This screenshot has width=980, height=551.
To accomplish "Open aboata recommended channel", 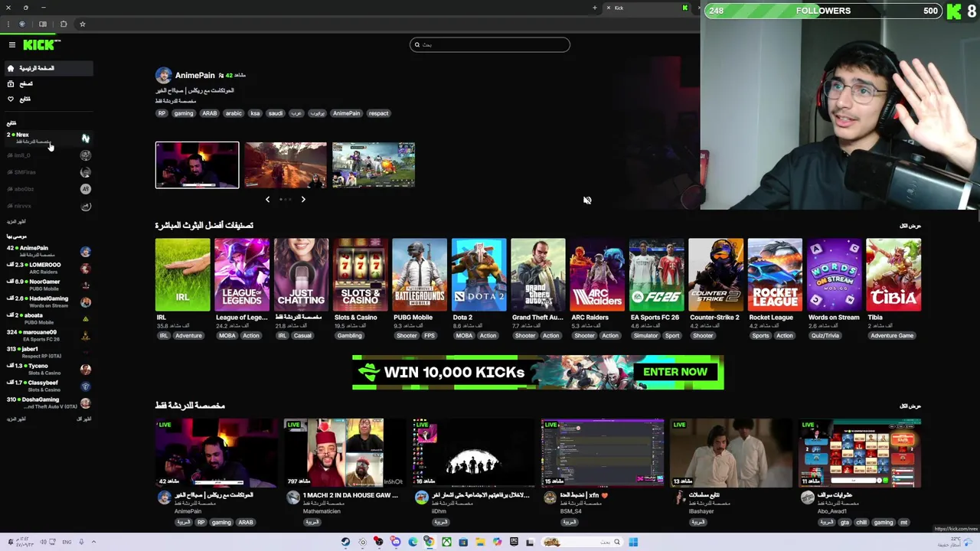I will [x=47, y=318].
